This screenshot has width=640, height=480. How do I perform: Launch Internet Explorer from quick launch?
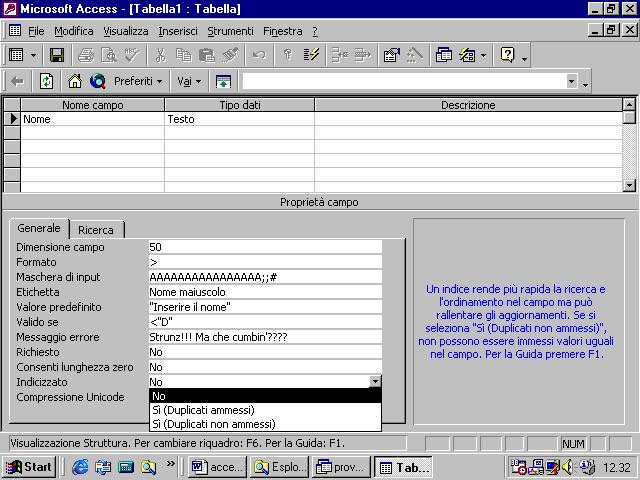tap(80, 467)
